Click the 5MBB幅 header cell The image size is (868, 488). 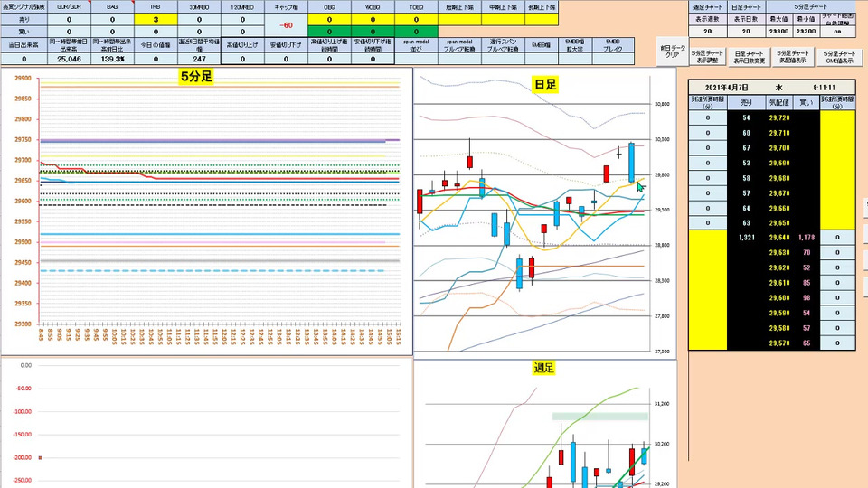(541, 45)
